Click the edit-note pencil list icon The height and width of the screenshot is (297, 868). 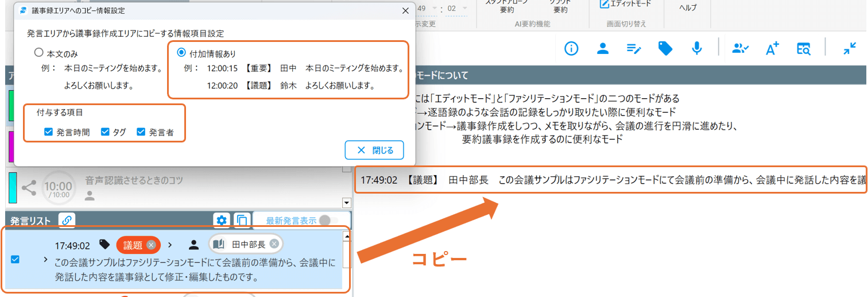[634, 49]
